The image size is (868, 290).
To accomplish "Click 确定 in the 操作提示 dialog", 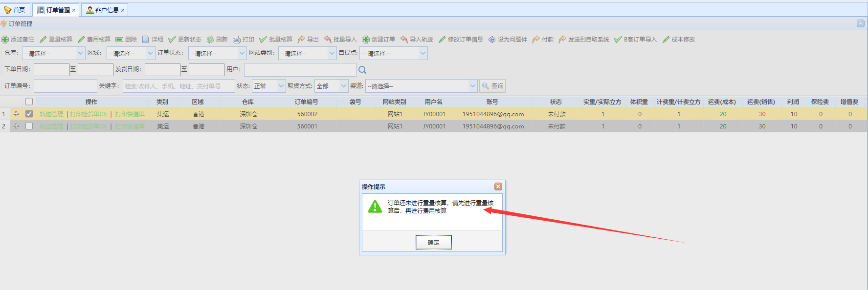I will (x=433, y=242).
